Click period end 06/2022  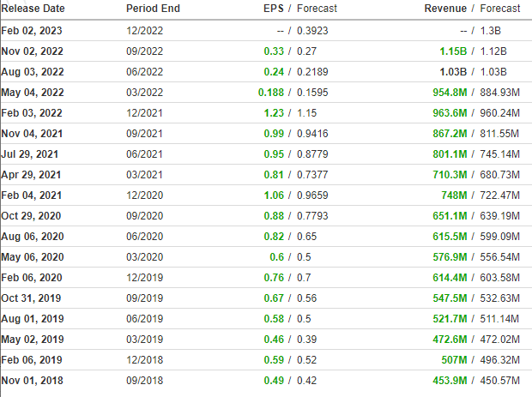tap(144, 72)
